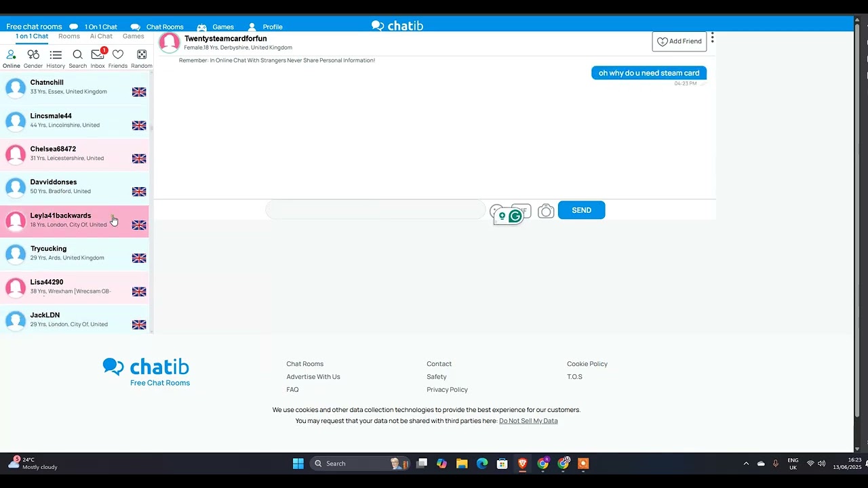Open the Safety footer link
This screenshot has width=868, height=488.
(x=437, y=377)
